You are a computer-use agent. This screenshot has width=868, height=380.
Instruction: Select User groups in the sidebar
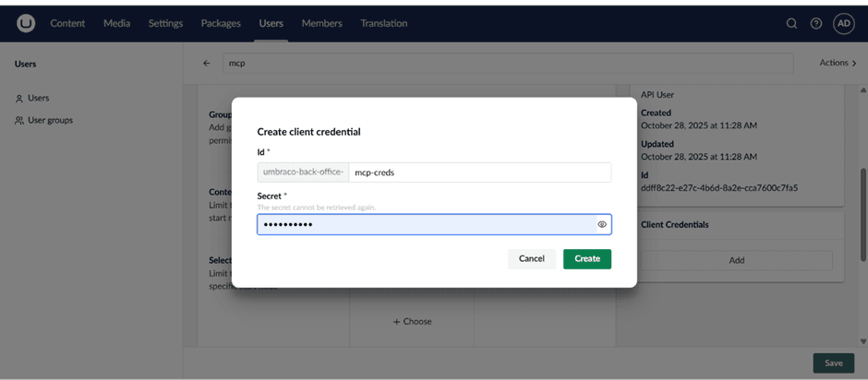(50, 120)
